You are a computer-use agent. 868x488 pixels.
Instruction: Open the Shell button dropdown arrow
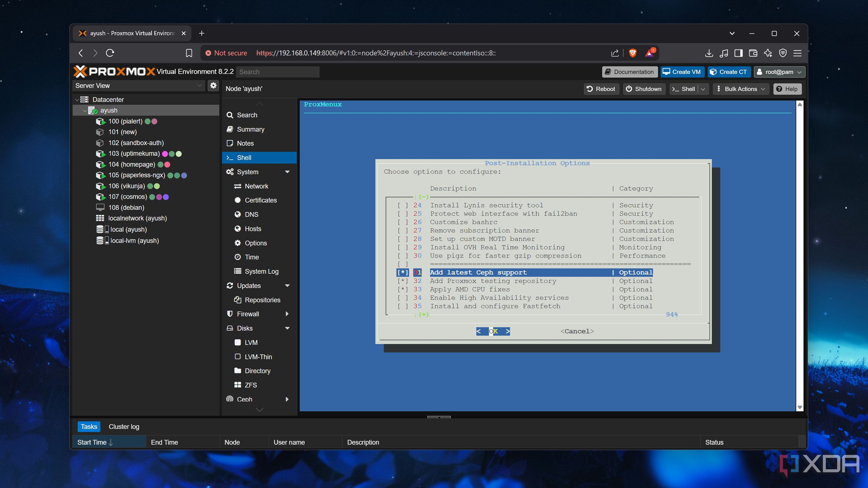point(703,89)
